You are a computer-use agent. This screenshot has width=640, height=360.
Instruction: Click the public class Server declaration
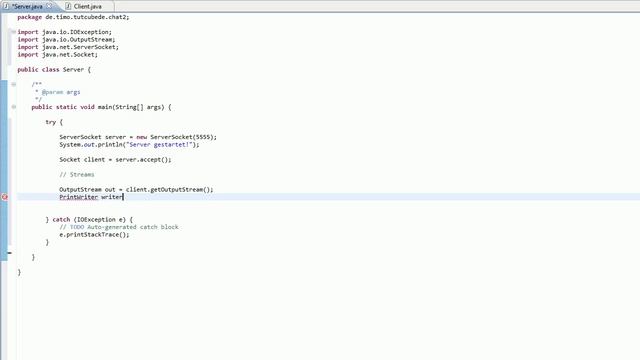(54, 70)
